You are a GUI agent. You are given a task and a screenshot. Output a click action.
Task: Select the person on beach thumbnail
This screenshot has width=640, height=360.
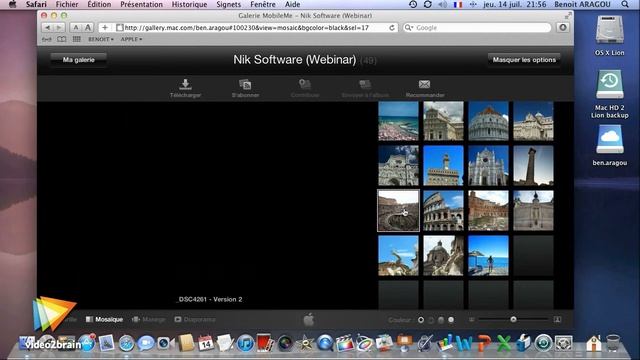[x=488, y=256]
